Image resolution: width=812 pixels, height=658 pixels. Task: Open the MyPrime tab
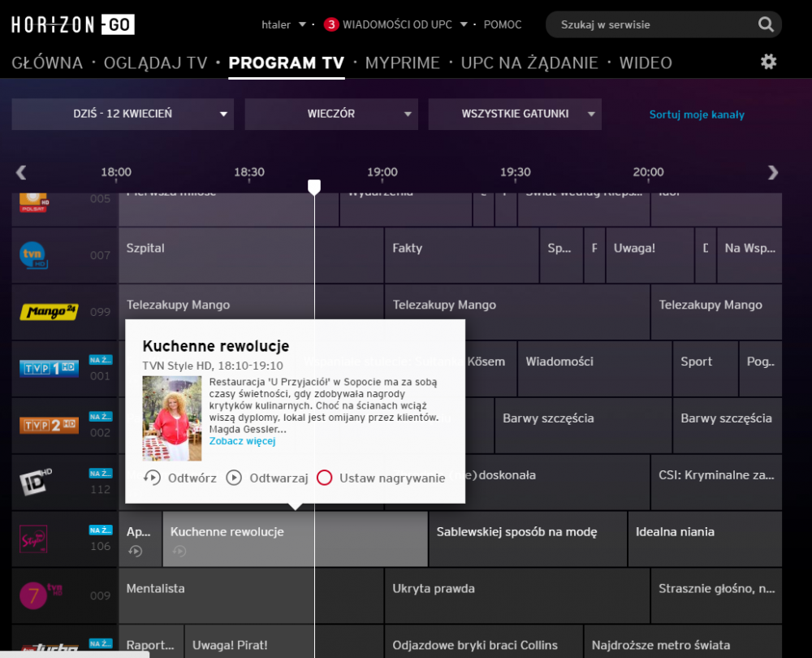pyautogui.click(x=403, y=63)
